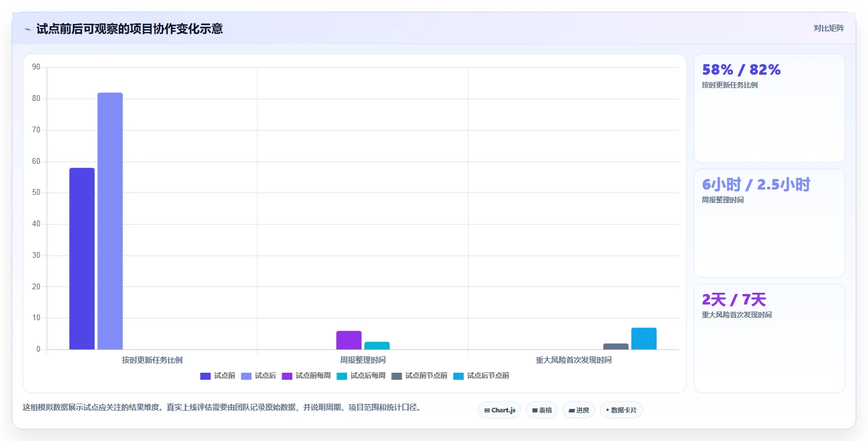The image size is (868, 441).
Task: Click the panel title 试点前后可观察的项目协作变化示意
Action: pyautogui.click(x=129, y=29)
